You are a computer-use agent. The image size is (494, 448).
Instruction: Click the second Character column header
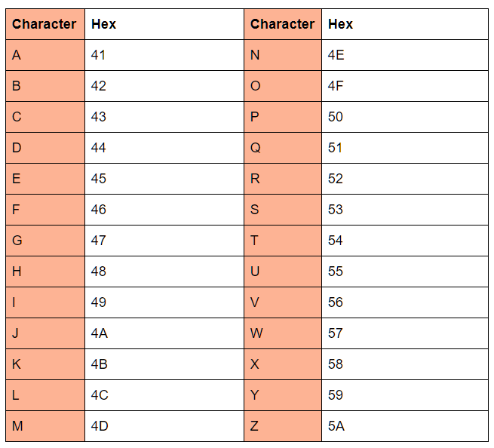(282, 24)
